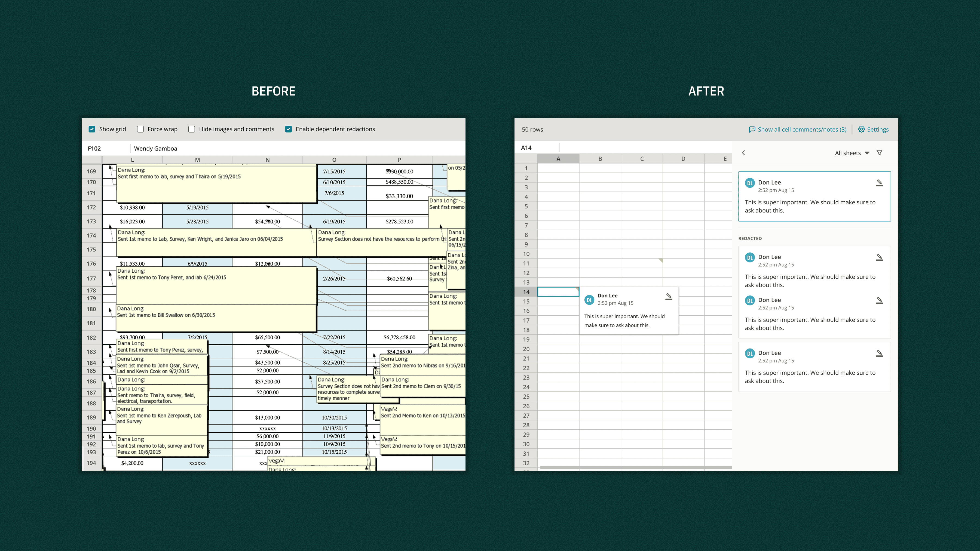Viewport: 980px width, 551px height.
Task: Enable the Force wrap checkbox
Action: [140, 129]
